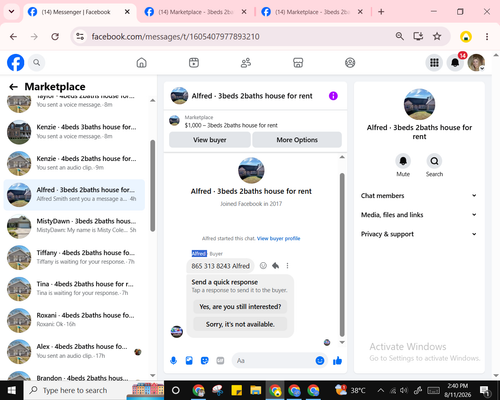Send 'Sorry, it's not available.' response
500x400 pixels.
tap(240, 324)
